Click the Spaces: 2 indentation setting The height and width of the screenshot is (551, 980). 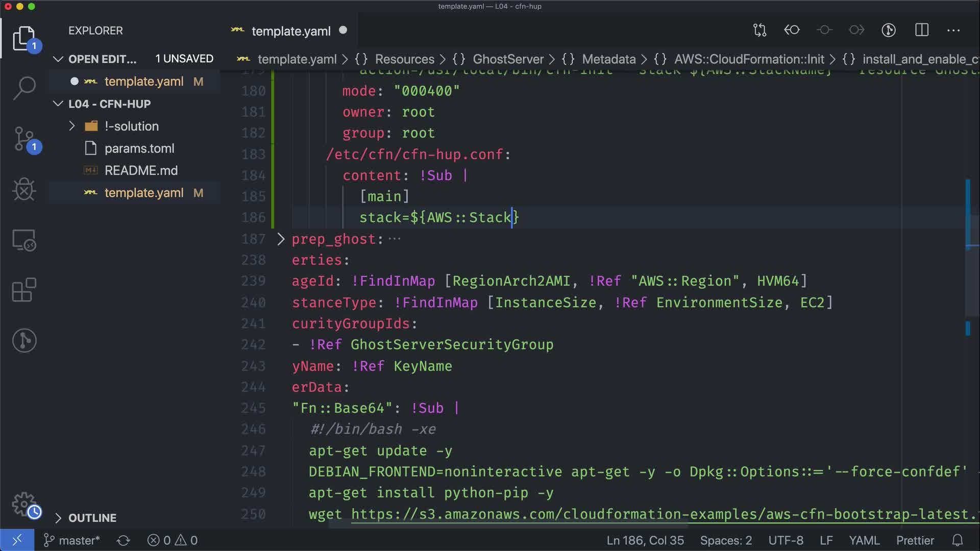coord(726,540)
